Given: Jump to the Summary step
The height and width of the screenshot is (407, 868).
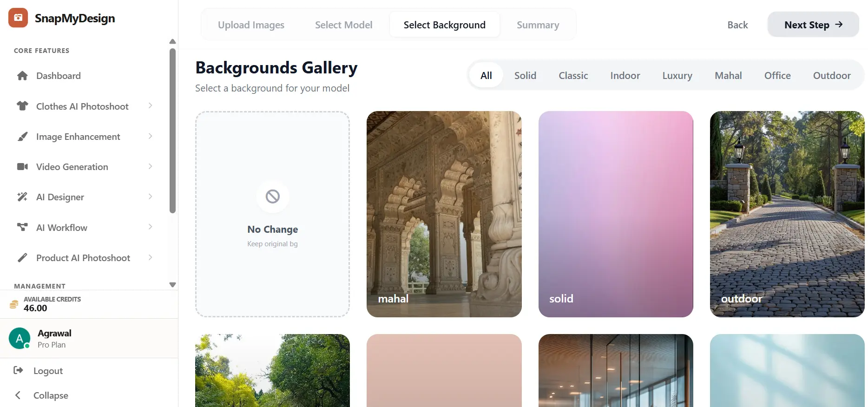Looking at the screenshot, I should (538, 25).
